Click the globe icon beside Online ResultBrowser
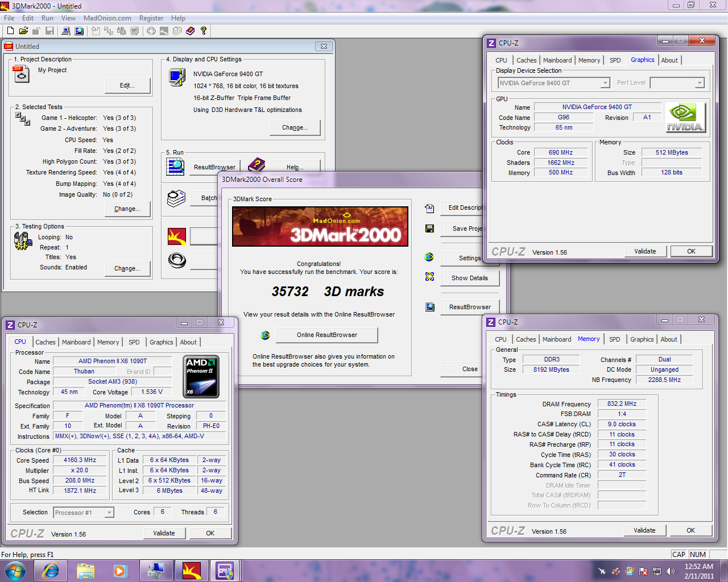 [265, 335]
